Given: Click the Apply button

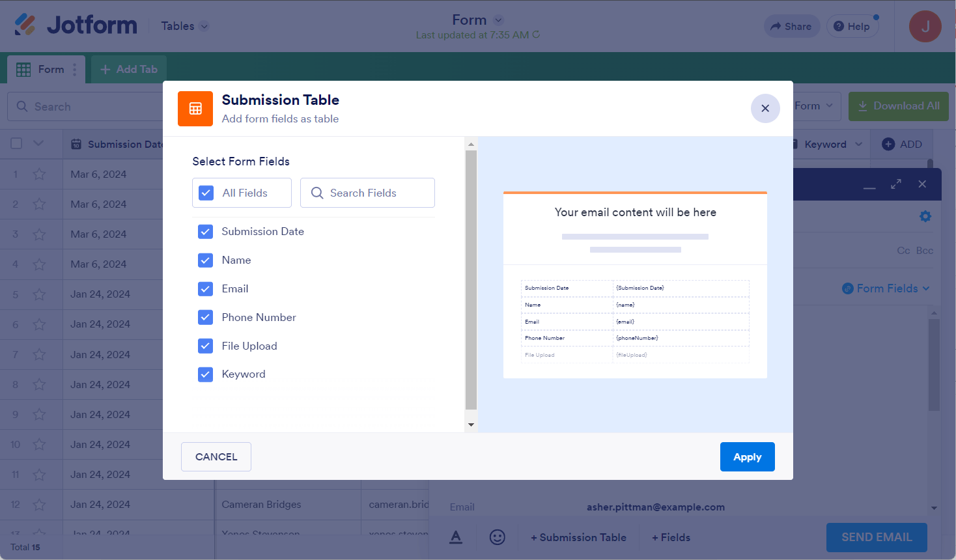Looking at the screenshot, I should tap(747, 457).
